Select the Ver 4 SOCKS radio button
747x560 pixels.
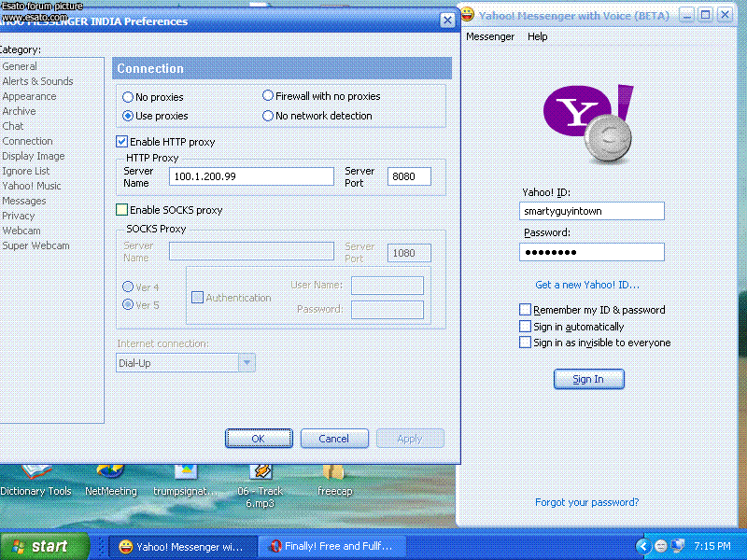click(x=128, y=287)
